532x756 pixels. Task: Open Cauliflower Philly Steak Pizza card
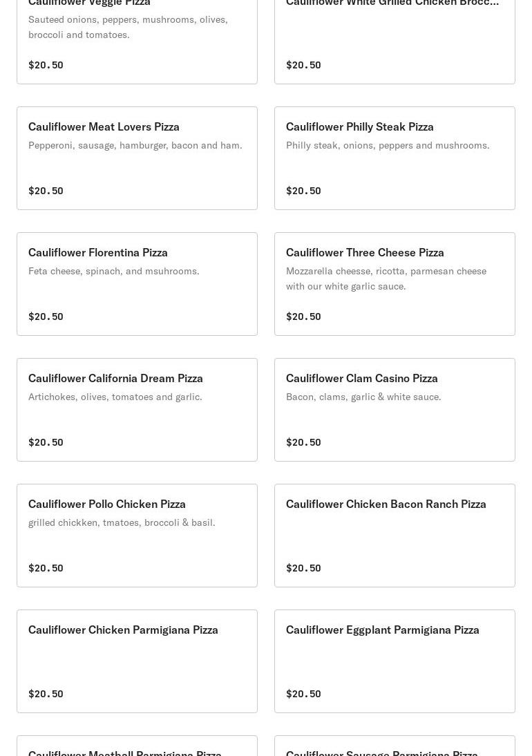coord(395,158)
